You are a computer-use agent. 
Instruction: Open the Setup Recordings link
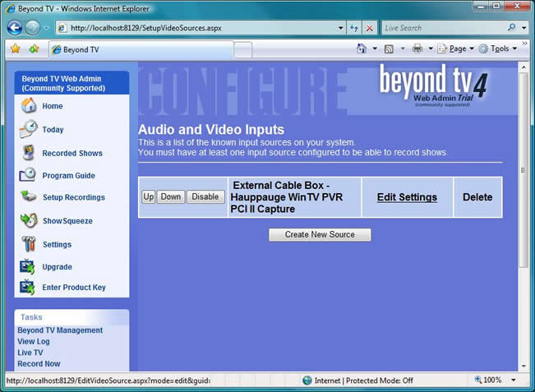click(x=74, y=197)
